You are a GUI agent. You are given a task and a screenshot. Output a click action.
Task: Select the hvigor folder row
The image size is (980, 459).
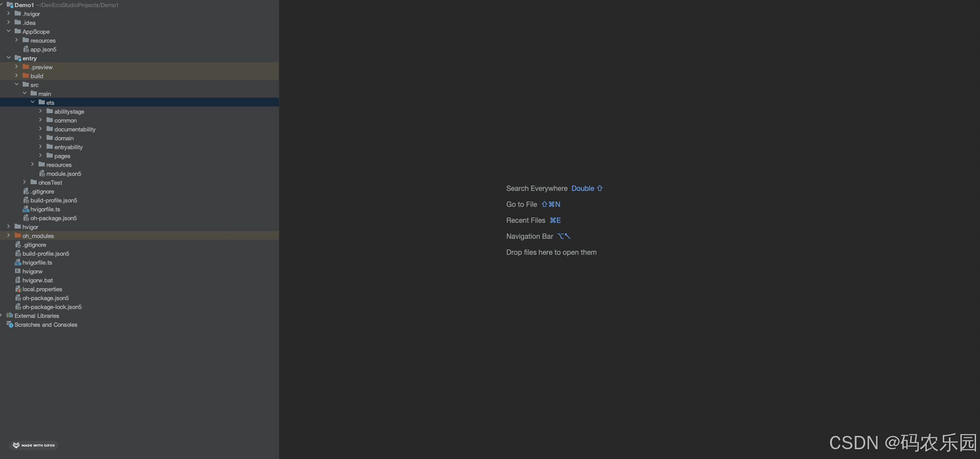[139, 227]
